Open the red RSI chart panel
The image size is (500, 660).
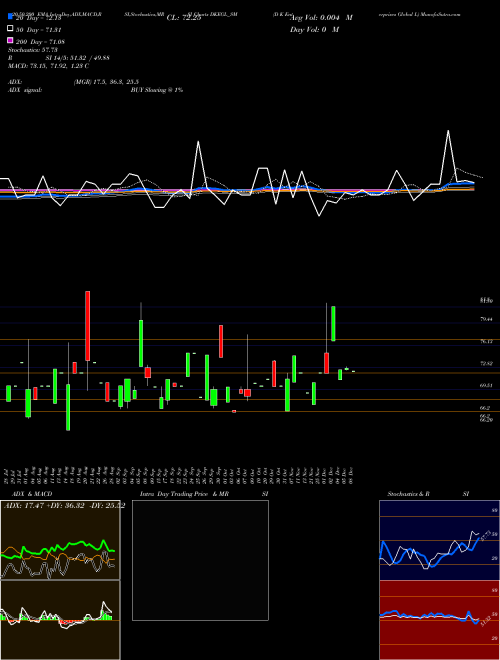(x=439, y=620)
